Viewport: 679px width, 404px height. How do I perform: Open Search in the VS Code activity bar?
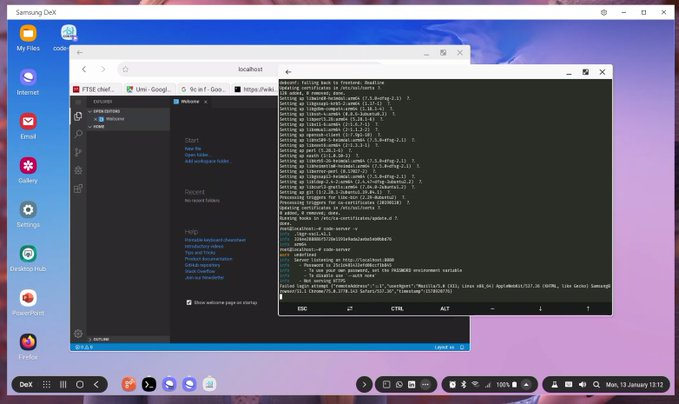[x=78, y=134]
